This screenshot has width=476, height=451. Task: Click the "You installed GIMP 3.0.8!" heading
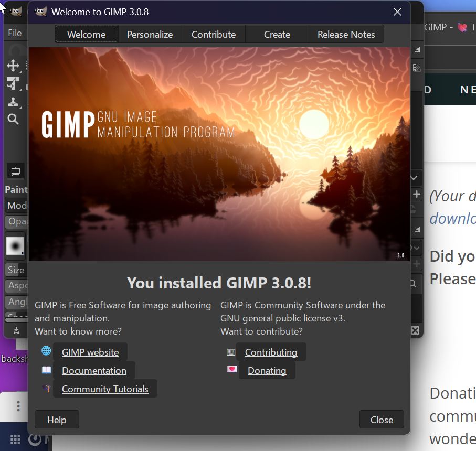pos(219,283)
